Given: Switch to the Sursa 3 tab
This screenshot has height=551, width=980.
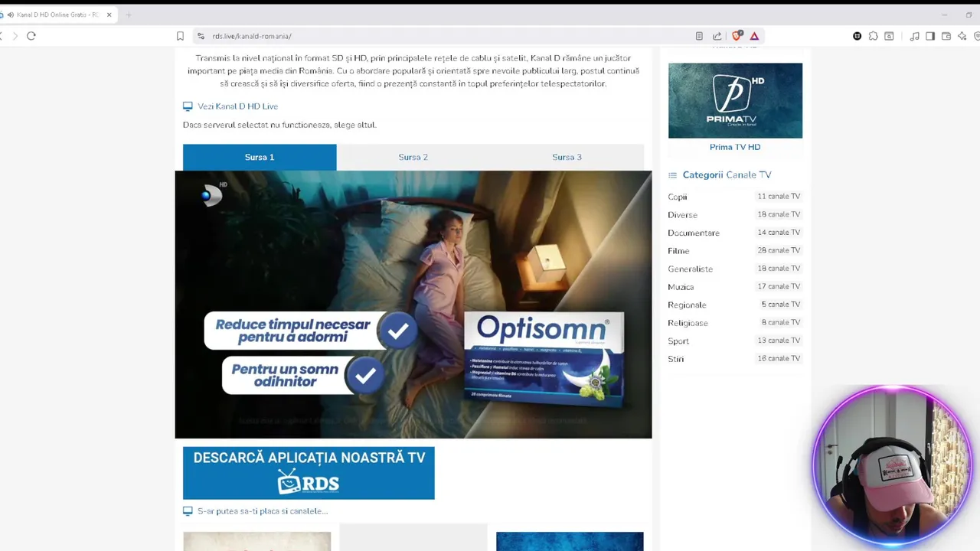Looking at the screenshot, I should click(567, 157).
